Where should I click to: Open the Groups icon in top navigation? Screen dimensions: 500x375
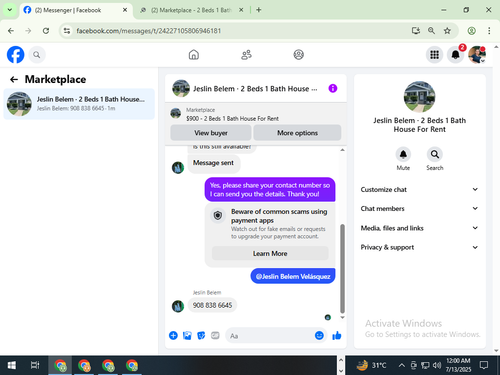(x=299, y=55)
